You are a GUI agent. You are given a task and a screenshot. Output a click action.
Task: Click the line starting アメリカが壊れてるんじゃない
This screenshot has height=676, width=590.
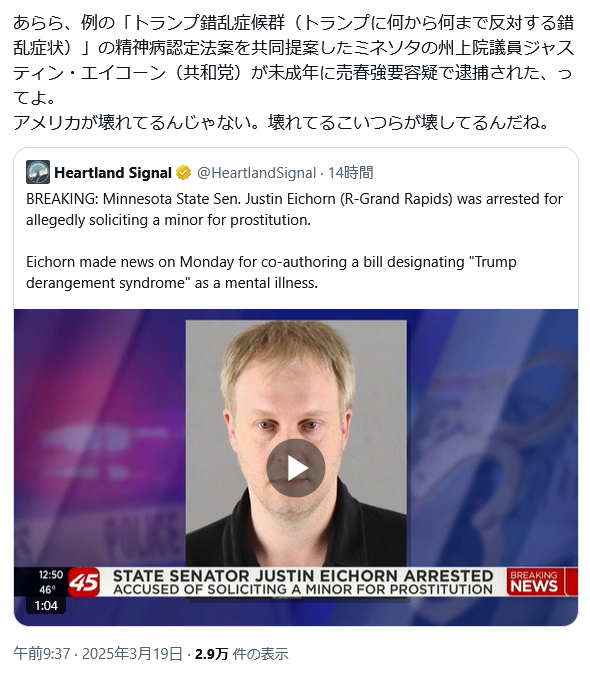[x=281, y=123]
